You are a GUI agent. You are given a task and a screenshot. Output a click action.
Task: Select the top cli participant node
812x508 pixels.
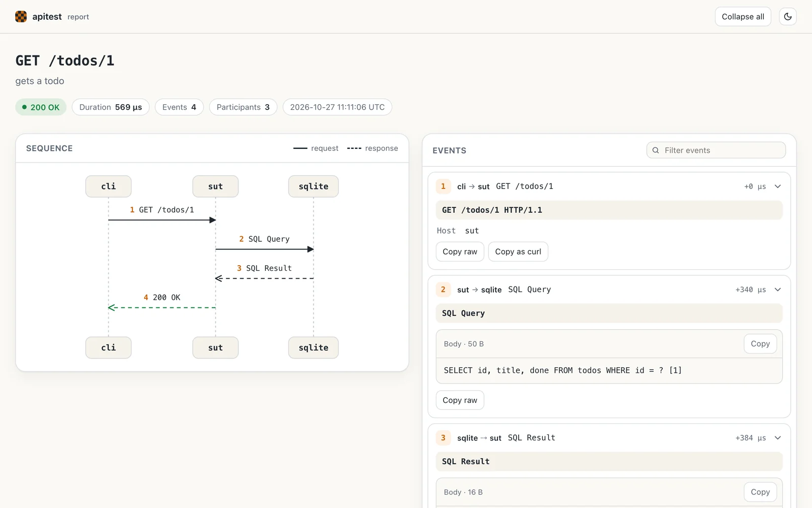[x=109, y=186]
